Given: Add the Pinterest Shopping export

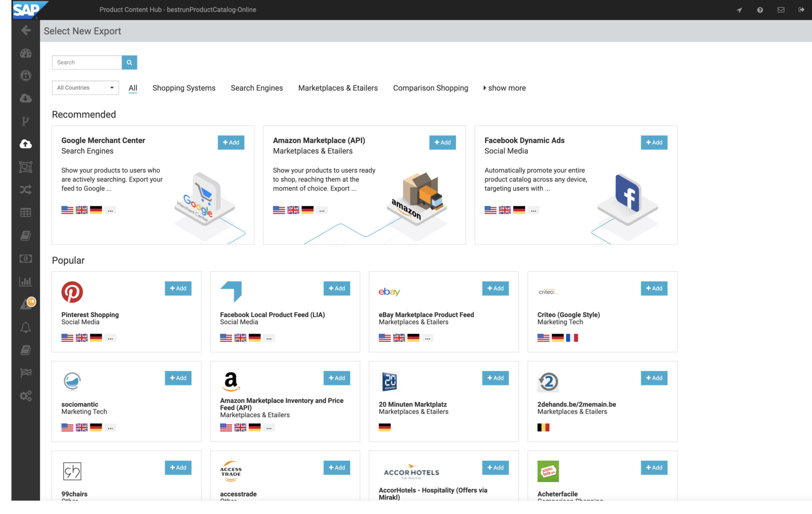Looking at the screenshot, I should [178, 288].
